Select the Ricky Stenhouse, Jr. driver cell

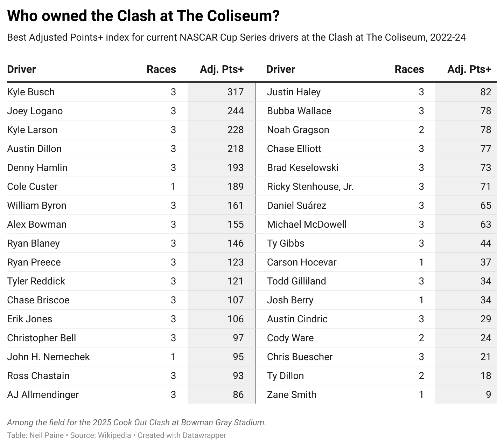click(x=310, y=187)
